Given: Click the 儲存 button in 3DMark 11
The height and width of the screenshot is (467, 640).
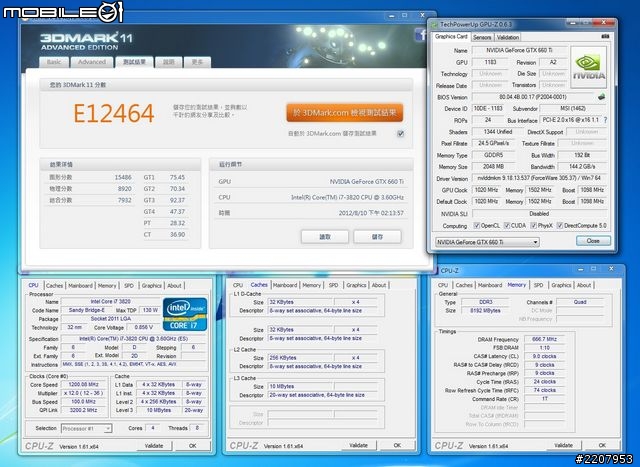Looking at the screenshot, I should [377, 237].
